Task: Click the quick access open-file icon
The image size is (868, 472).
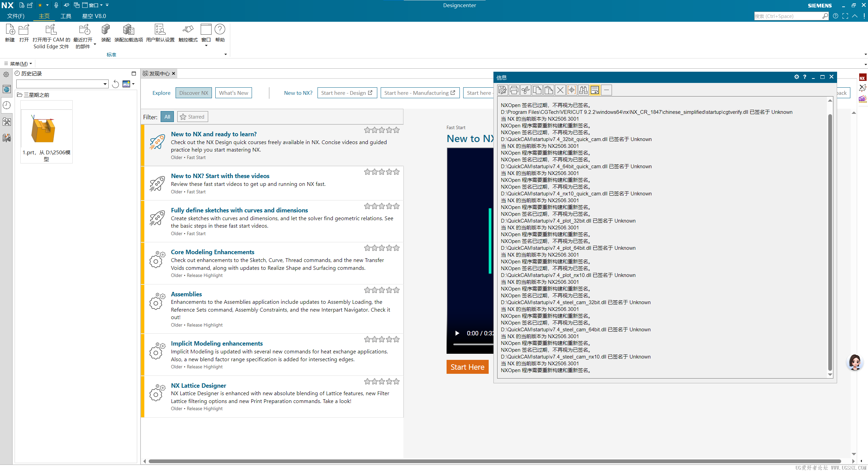Action: pos(30,5)
